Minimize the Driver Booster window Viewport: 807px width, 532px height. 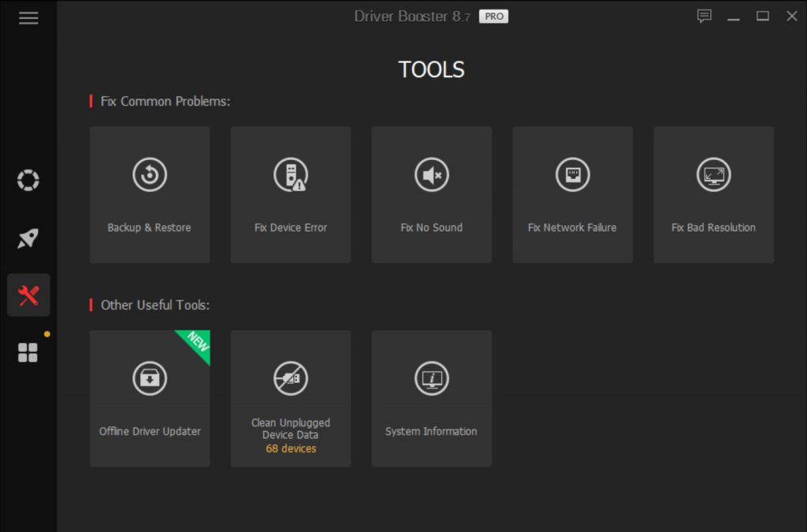click(x=734, y=17)
